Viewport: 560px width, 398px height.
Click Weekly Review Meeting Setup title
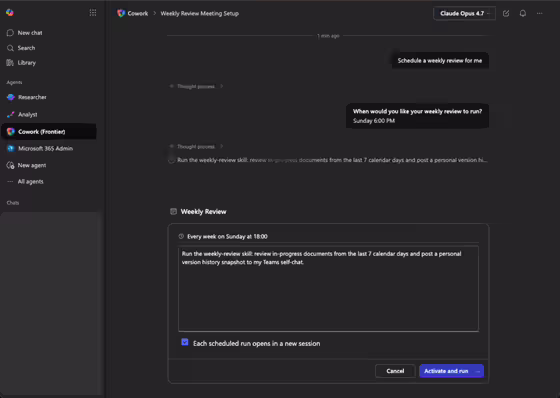[200, 14]
